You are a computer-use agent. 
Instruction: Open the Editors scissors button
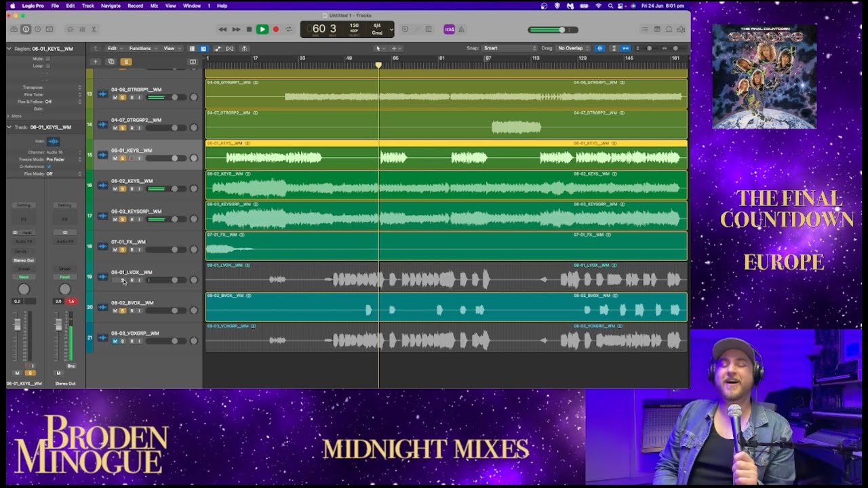(94, 29)
